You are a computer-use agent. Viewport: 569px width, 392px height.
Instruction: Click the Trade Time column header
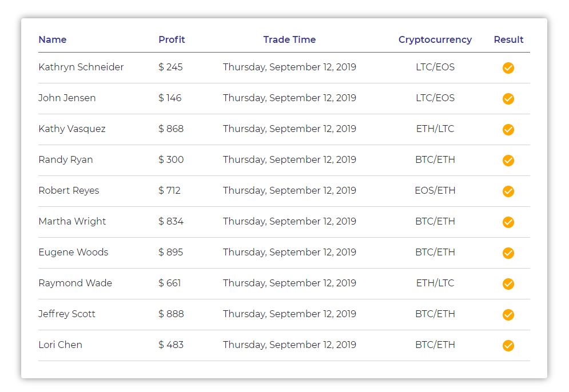pyautogui.click(x=289, y=39)
